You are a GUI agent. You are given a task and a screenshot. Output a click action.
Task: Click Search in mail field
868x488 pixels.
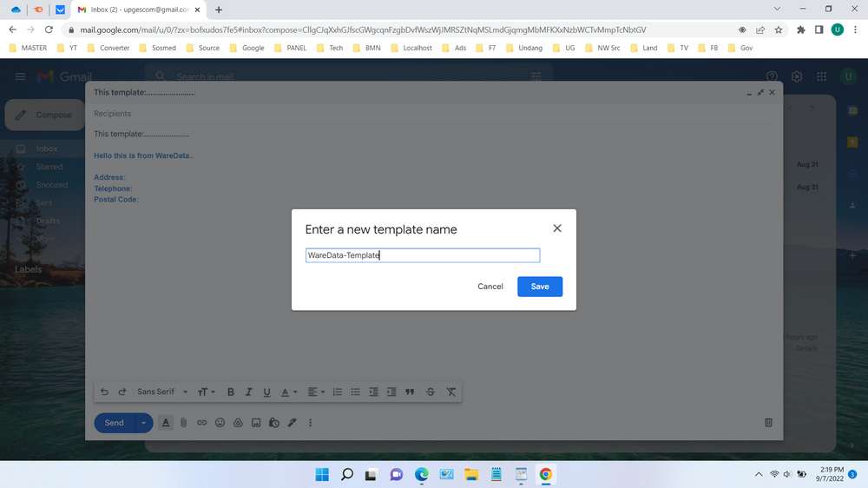point(349,76)
